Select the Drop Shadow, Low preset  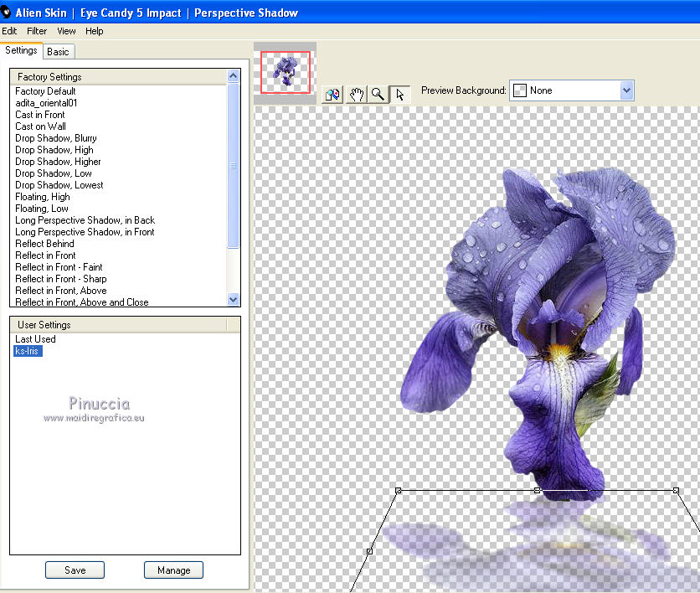coord(53,173)
